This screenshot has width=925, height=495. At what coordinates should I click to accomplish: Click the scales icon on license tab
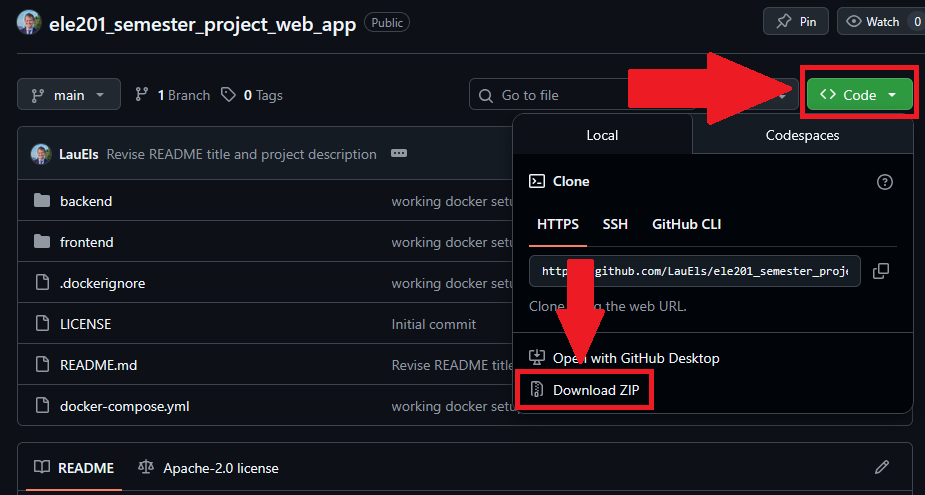coord(145,467)
